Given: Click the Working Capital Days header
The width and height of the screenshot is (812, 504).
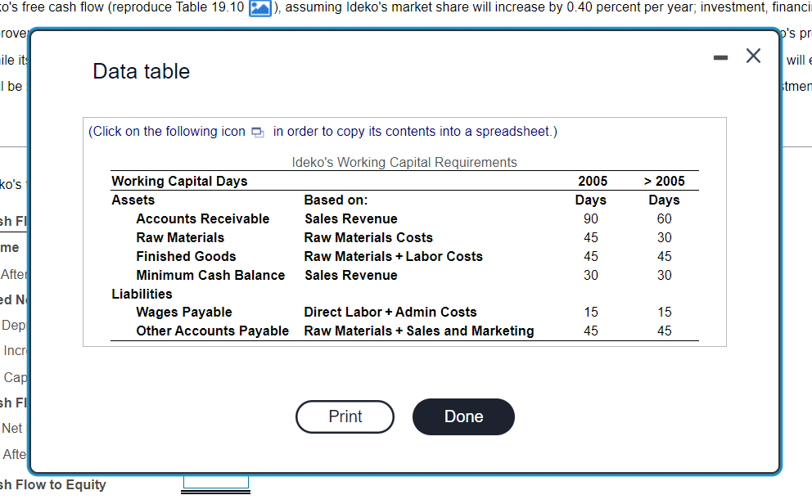Looking at the screenshot, I should tap(180, 181).
